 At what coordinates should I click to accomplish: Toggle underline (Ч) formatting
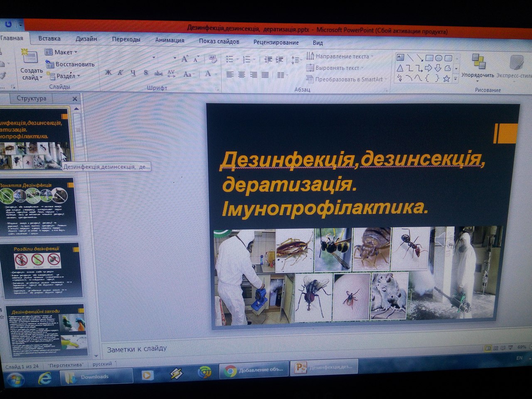click(133, 73)
